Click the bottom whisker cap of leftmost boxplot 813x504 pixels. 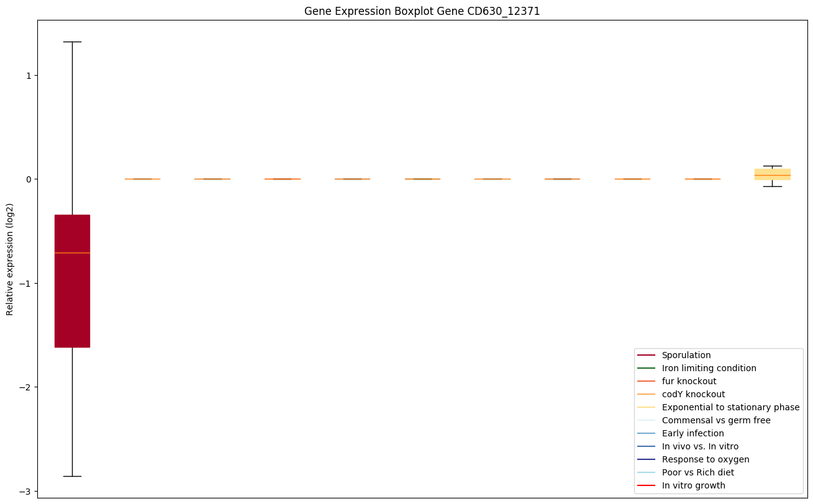(x=73, y=476)
